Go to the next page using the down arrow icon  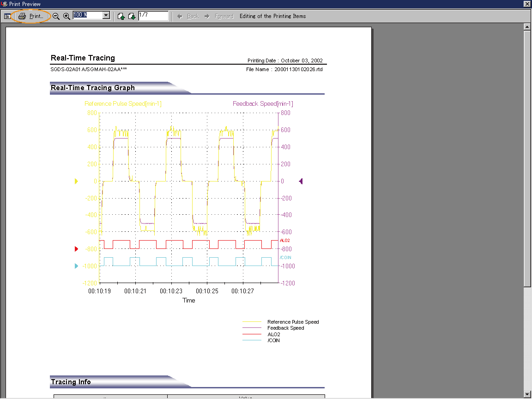coord(132,16)
